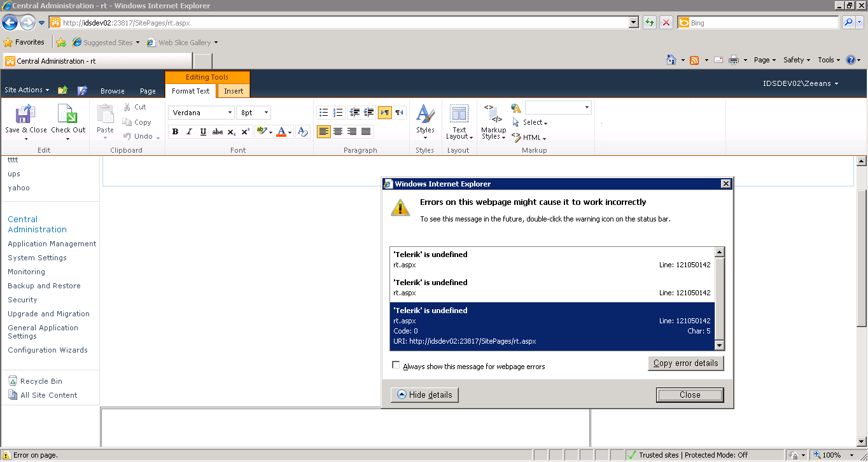Open the Select dropdown in Markup group
The image size is (868, 462).
(x=529, y=122)
